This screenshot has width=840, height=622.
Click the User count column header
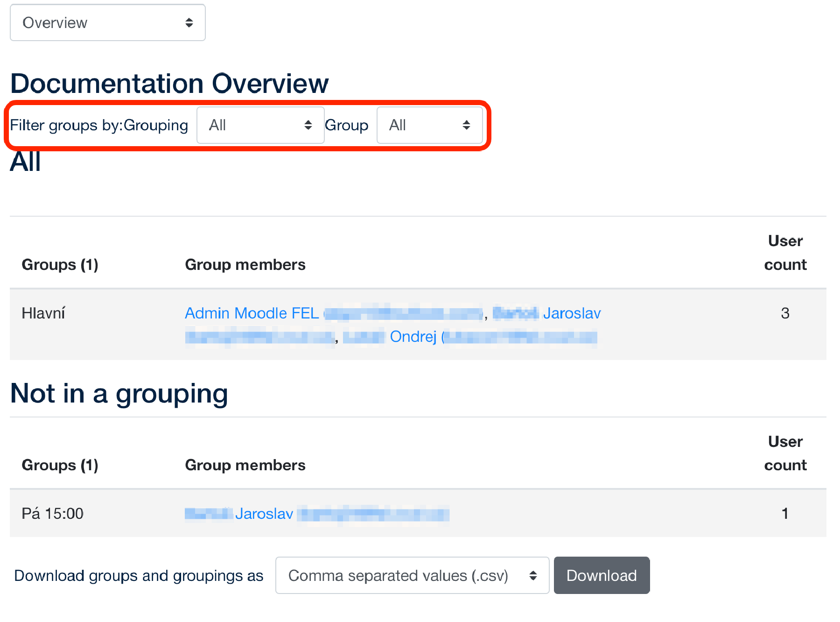pyautogui.click(x=785, y=252)
